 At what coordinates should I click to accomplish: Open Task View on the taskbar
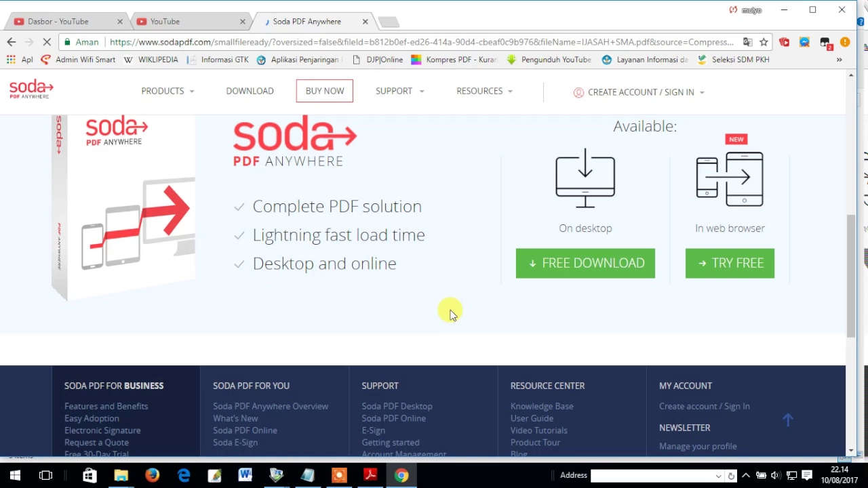[46, 475]
